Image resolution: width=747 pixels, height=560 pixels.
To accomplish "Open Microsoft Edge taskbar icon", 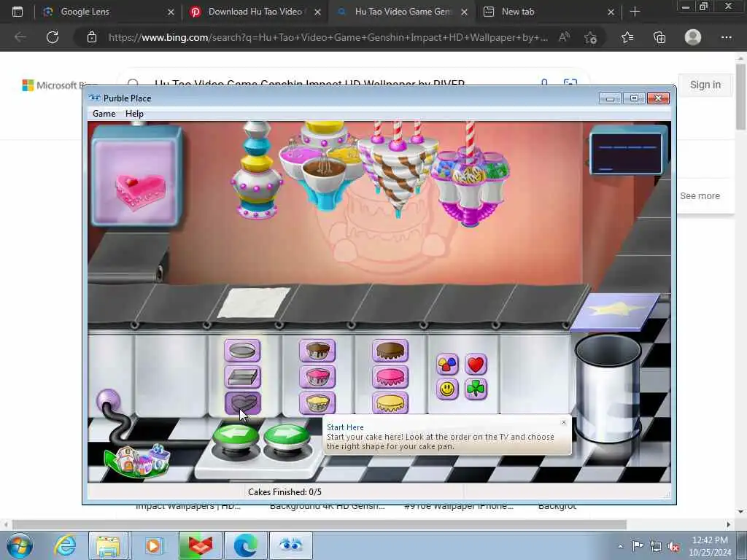I will pos(245,545).
